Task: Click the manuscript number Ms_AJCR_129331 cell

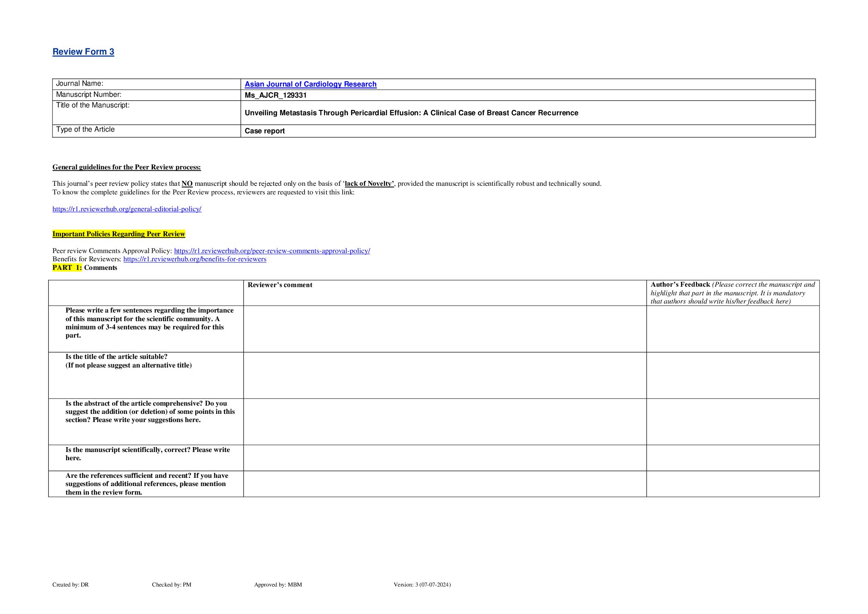Action: 276,95
